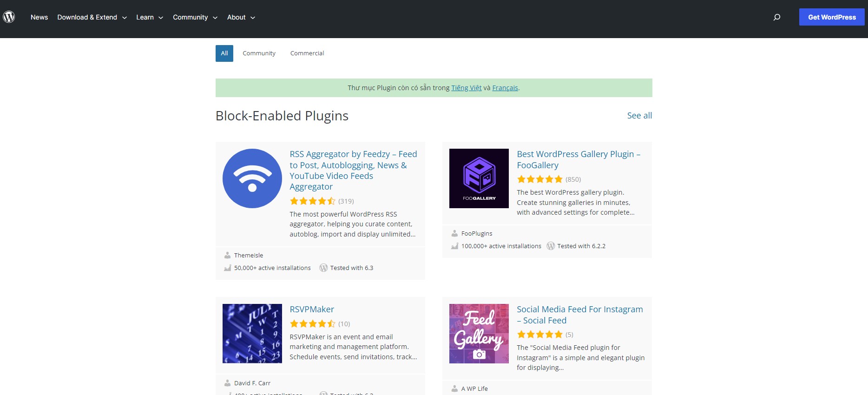Viewport: 868px width, 395px height.
Task: Click the star rating for Social Feed (5)
Action: pos(539,335)
